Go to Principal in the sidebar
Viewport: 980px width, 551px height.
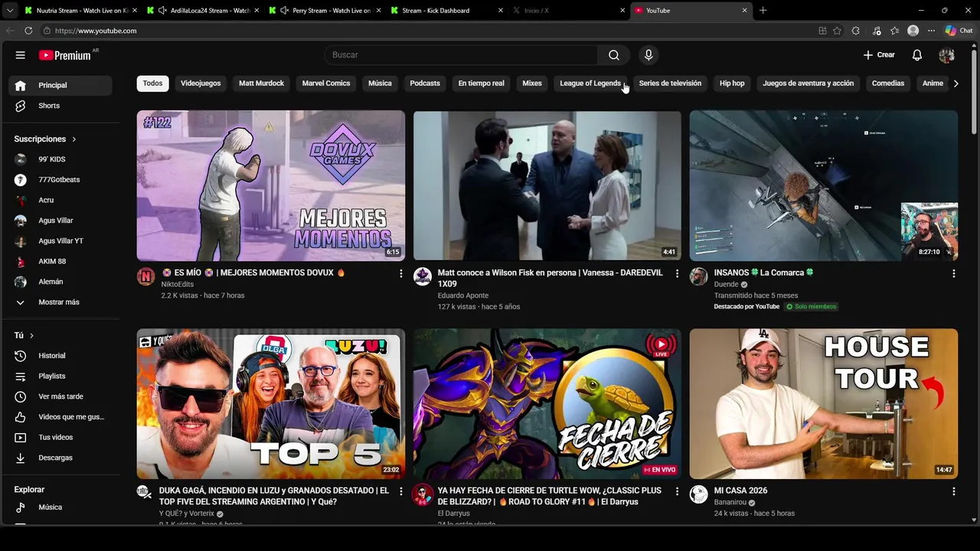click(60, 85)
